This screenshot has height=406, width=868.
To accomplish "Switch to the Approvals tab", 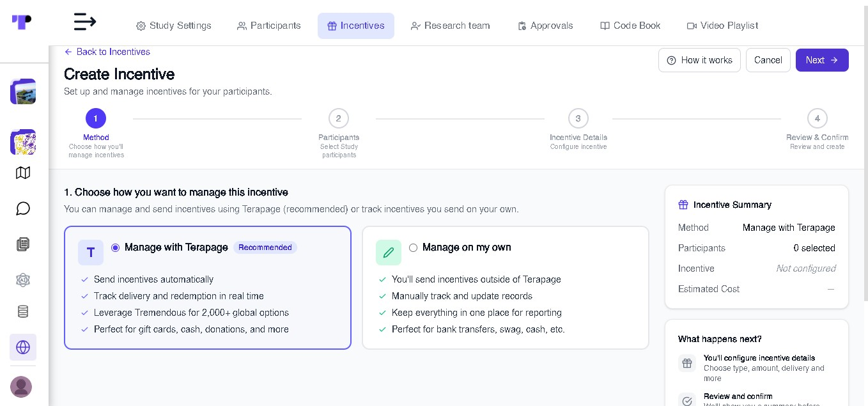I will point(545,26).
